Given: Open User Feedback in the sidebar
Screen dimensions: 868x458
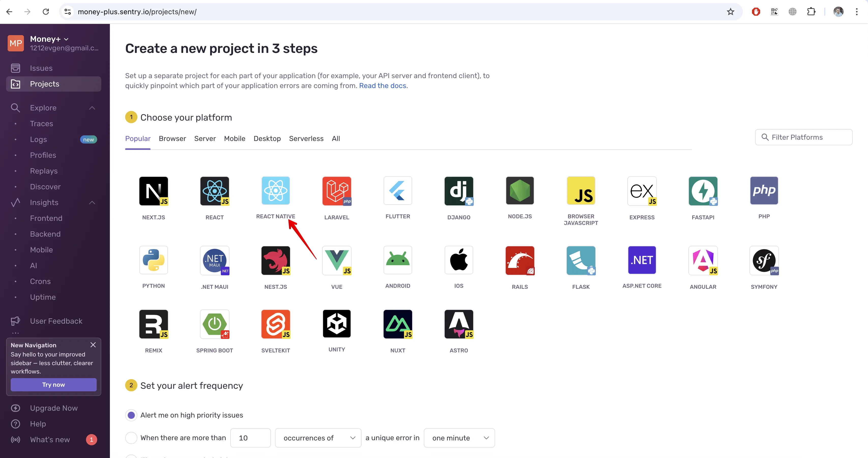Looking at the screenshot, I should click(x=54, y=321).
